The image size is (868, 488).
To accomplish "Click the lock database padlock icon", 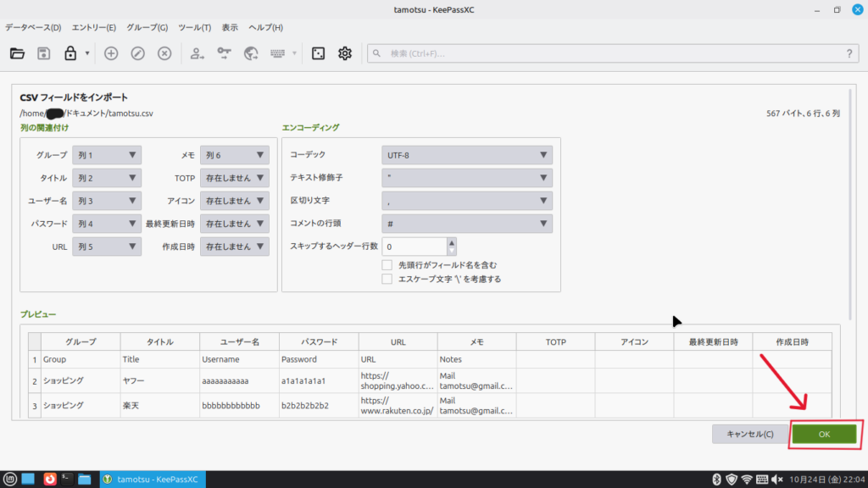I will pos(71,53).
